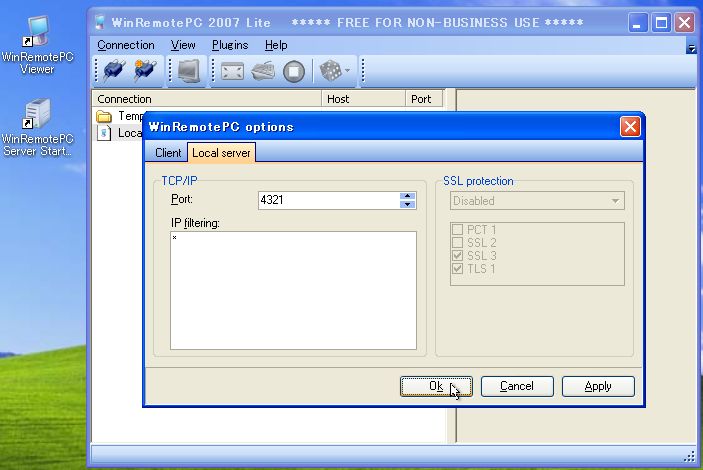Open the dropdown arrow beside the dice icon
Screen dimensions: 703x470
click(347, 70)
